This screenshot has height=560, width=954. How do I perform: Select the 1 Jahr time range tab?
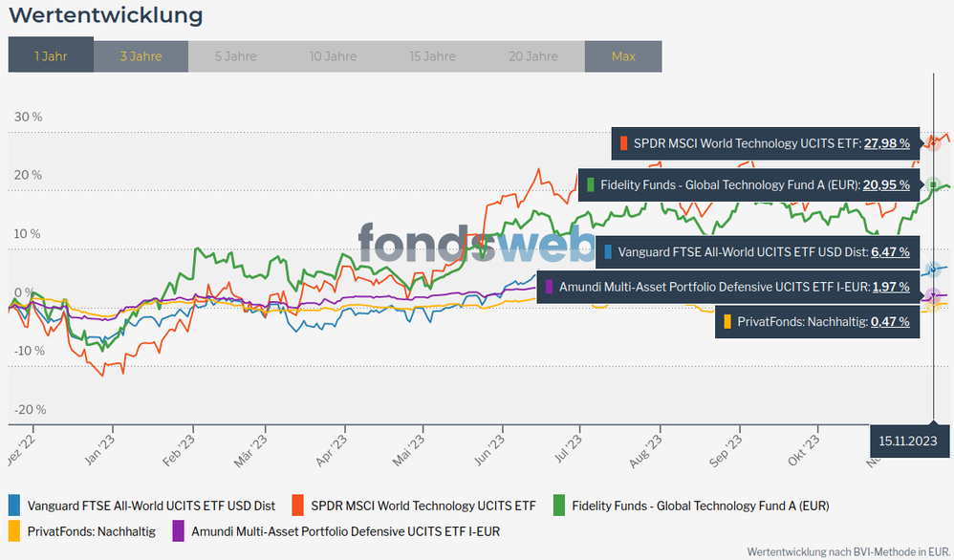coord(51,56)
